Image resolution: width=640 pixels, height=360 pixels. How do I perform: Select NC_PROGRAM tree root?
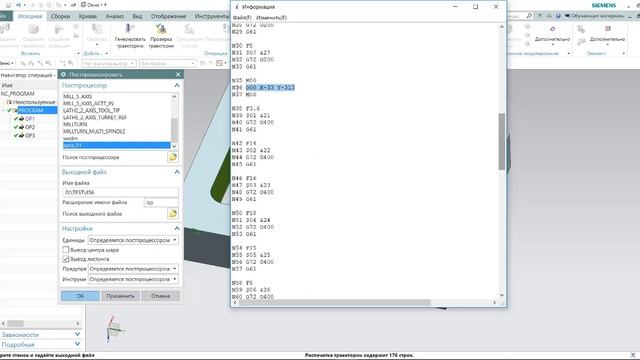tap(18, 93)
